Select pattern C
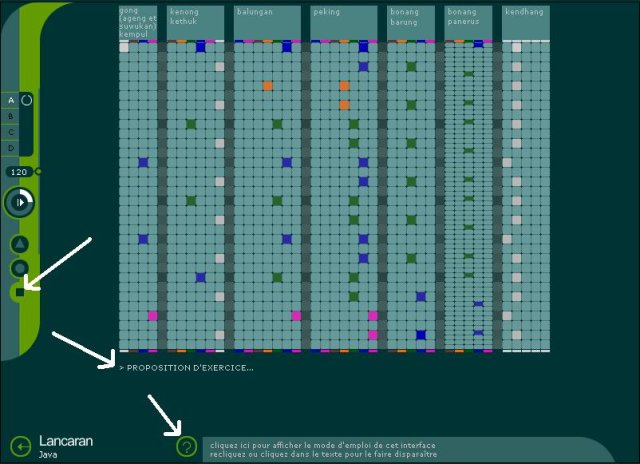Viewport: 640px width, 464px height. (x=11, y=132)
